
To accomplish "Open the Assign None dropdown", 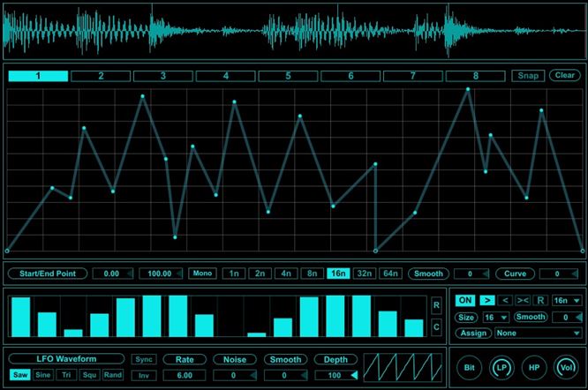I will pos(538,334).
